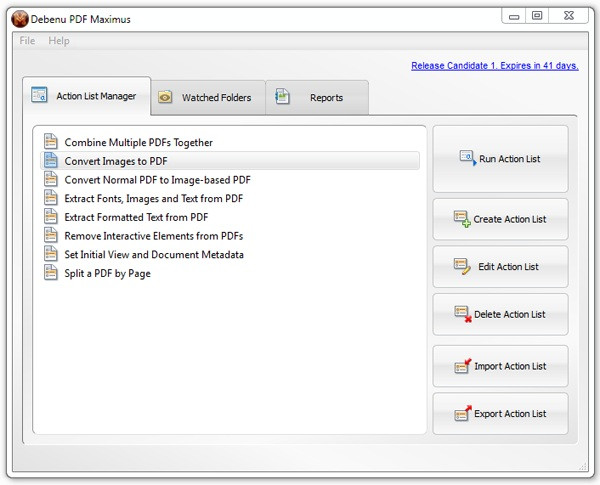Click icon beside Remove Interactive Elements from PDFs
Image resolution: width=600 pixels, height=485 pixels.
coord(51,235)
